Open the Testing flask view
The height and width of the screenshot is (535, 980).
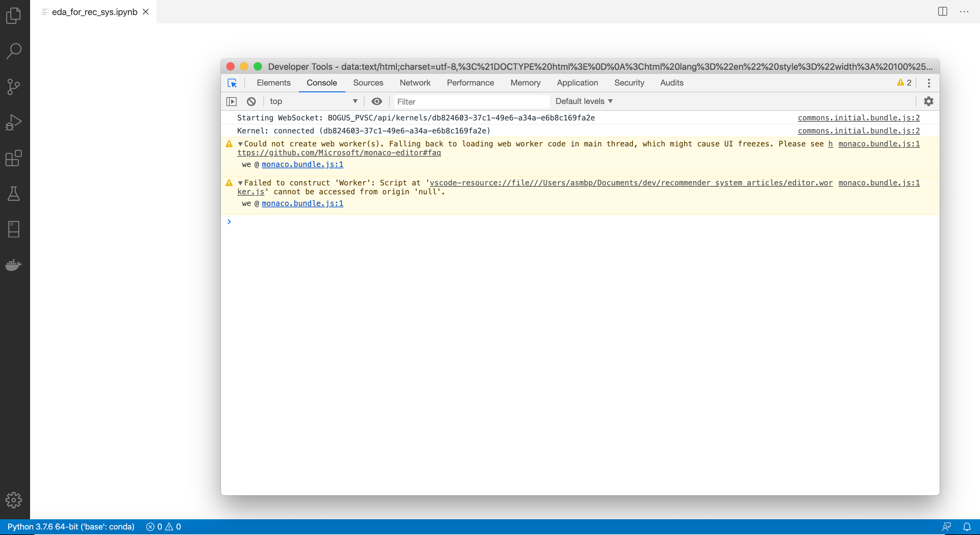point(14,194)
